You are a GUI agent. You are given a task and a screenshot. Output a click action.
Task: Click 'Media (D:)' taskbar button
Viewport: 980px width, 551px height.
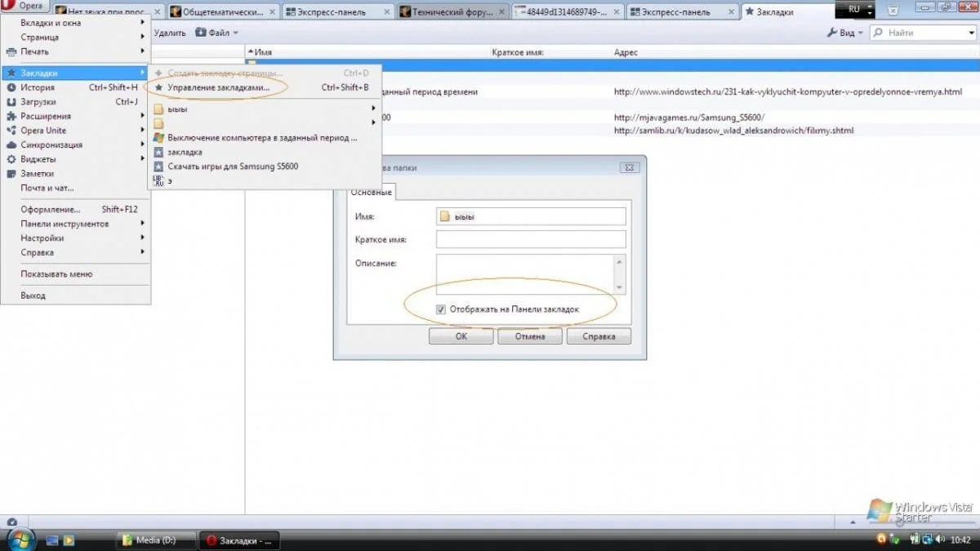click(x=158, y=540)
